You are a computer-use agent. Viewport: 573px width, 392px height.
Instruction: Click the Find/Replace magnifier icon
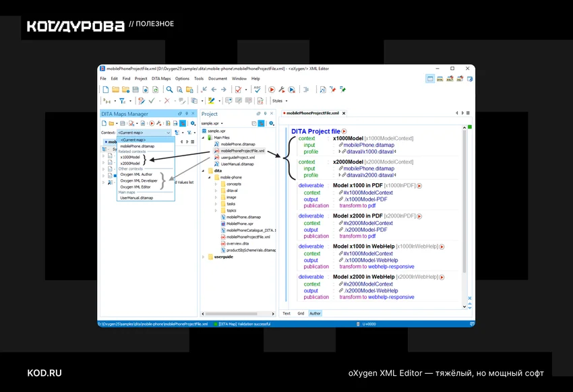coord(170,90)
